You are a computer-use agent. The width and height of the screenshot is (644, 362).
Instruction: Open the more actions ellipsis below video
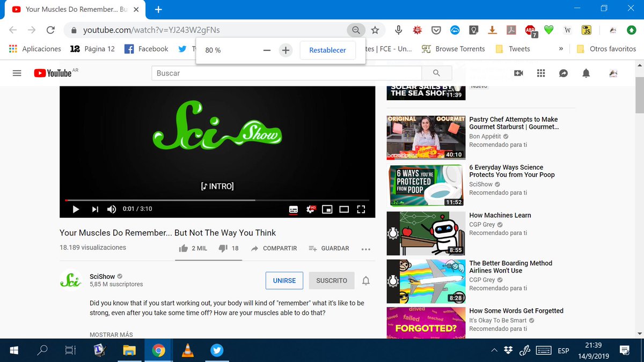366,249
